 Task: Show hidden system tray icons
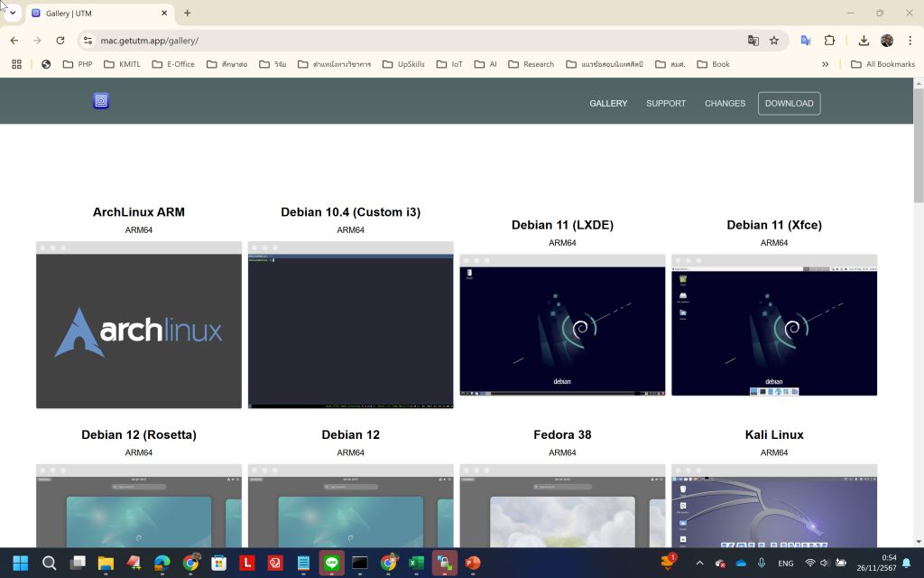pos(699,564)
